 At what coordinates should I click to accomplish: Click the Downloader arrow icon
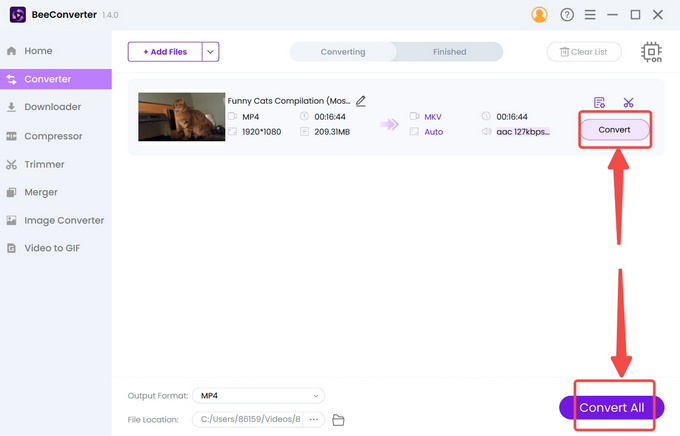(x=12, y=107)
